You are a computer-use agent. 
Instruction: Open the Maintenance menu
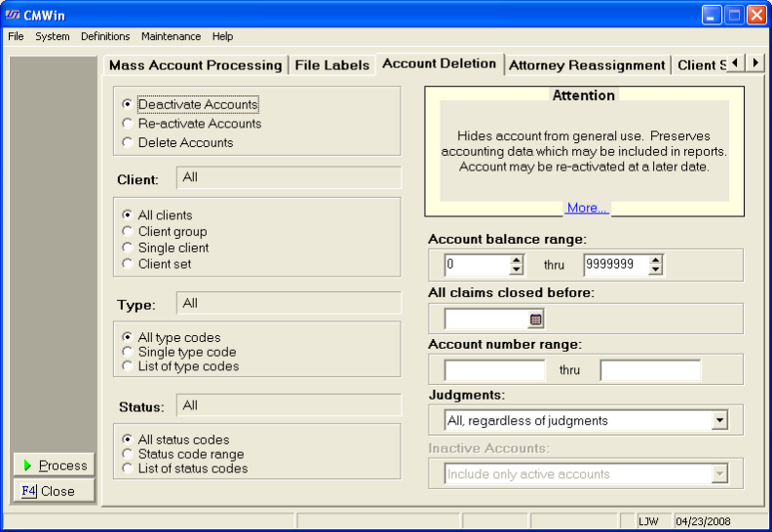tap(171, 36)
